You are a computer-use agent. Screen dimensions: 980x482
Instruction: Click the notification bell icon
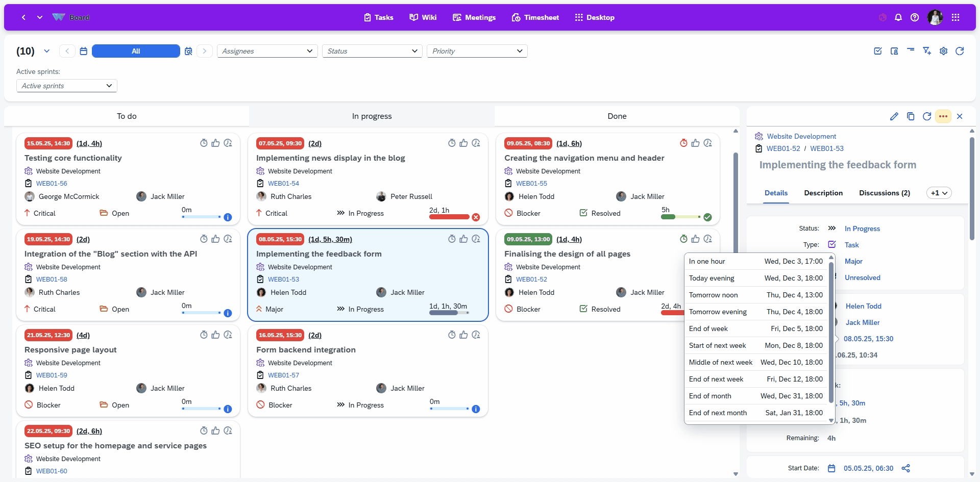[898, 17]
